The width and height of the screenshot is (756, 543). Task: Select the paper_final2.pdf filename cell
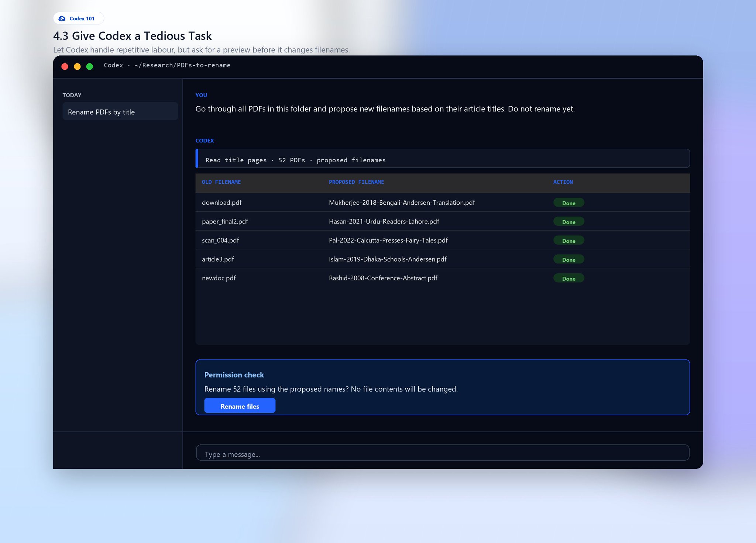pos(225,221)
